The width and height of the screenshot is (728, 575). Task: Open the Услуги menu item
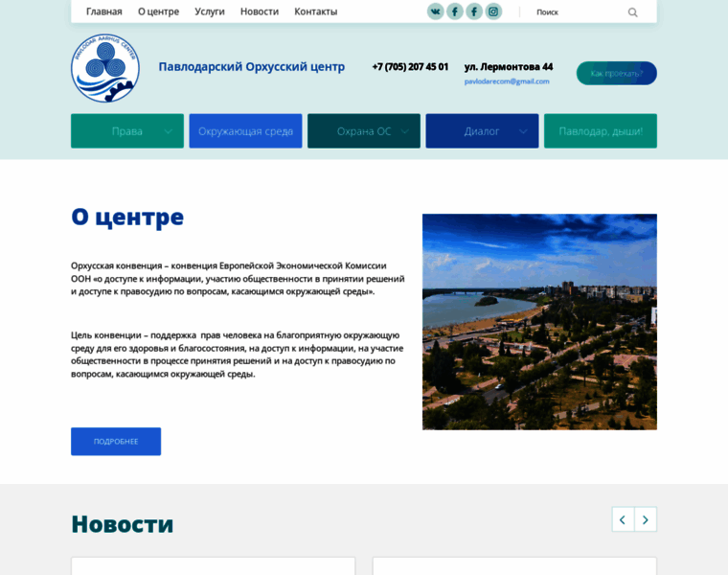[x=210, y=11]
